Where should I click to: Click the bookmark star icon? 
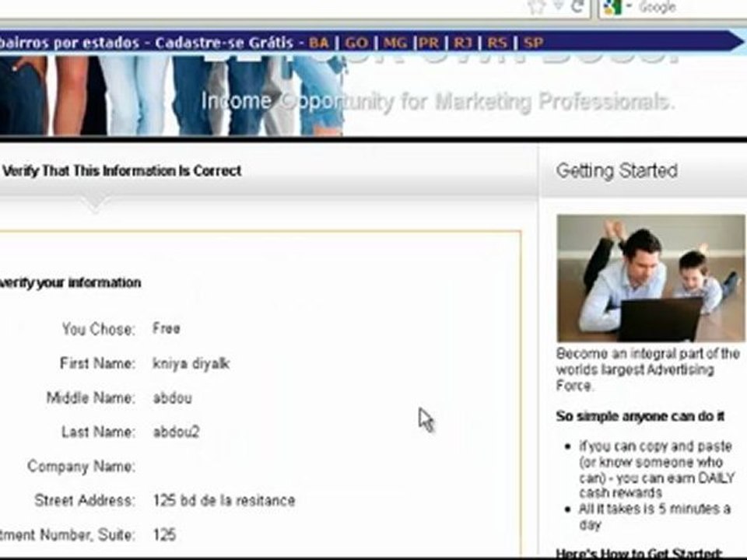(x=536, y=7)
